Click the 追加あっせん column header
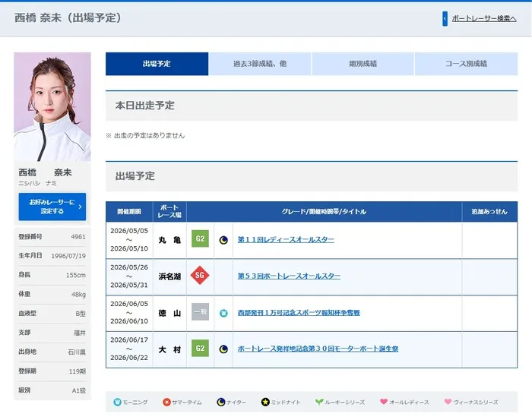This screenshot has height=420, width=532. tap(489, 212)
